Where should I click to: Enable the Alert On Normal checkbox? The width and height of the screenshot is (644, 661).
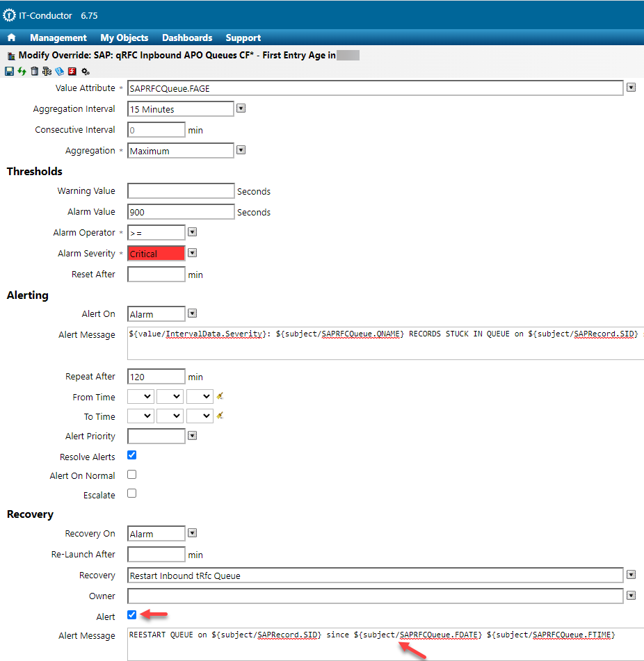(132, 475)
